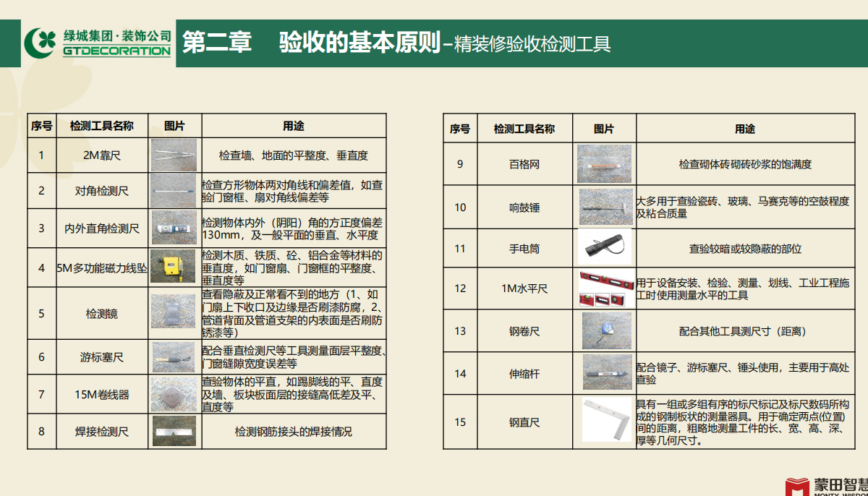
Task: Click usage text 检查墙、地面的平整度、垂直度
Action: coord(294,155)
